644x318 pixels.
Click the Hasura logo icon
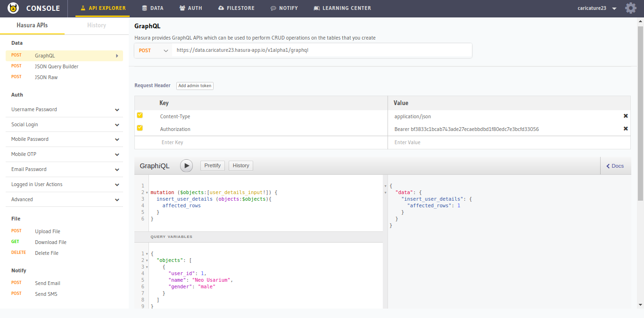(13, 8)
